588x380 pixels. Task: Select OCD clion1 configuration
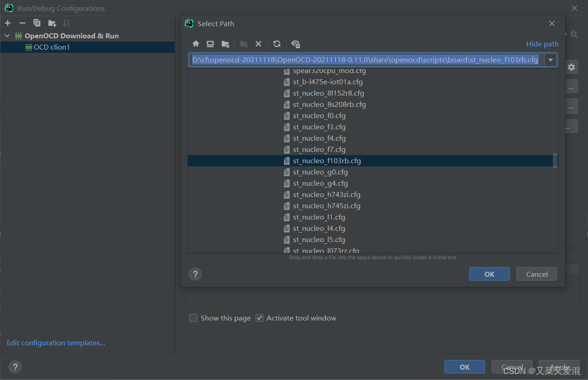(x=51, y=47)
